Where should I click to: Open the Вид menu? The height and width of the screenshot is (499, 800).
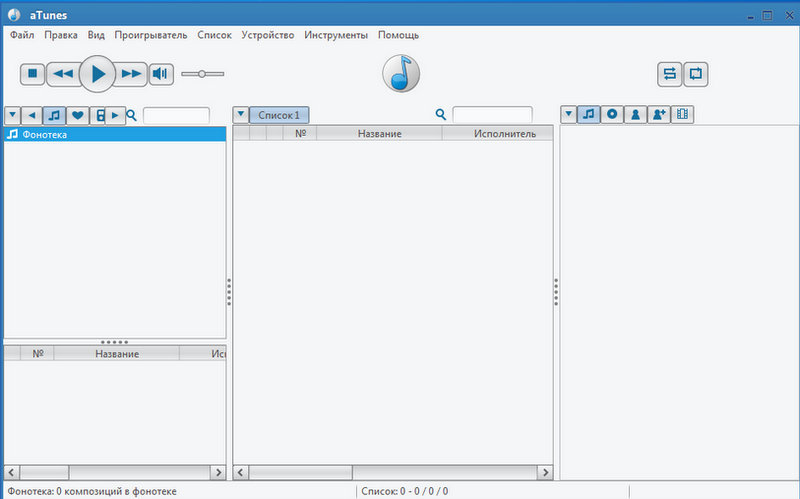(96, 35)
